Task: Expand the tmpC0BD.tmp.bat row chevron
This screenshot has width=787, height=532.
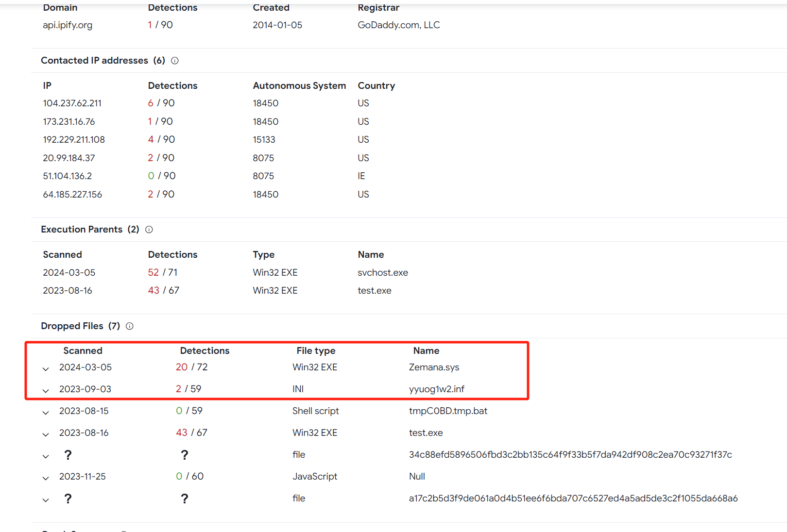Action: (46, 413)
